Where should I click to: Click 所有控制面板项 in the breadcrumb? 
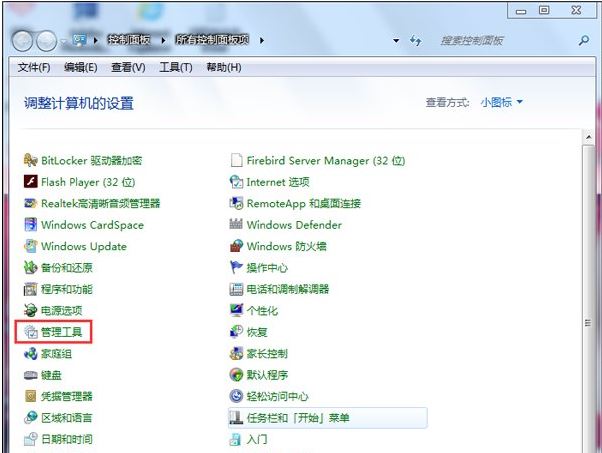pos(212,40)
